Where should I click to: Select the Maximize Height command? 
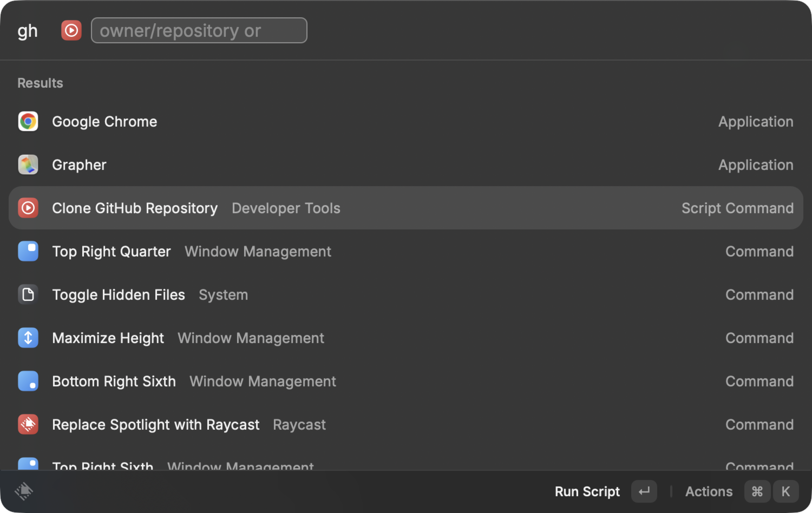click(x=406, y=338)
